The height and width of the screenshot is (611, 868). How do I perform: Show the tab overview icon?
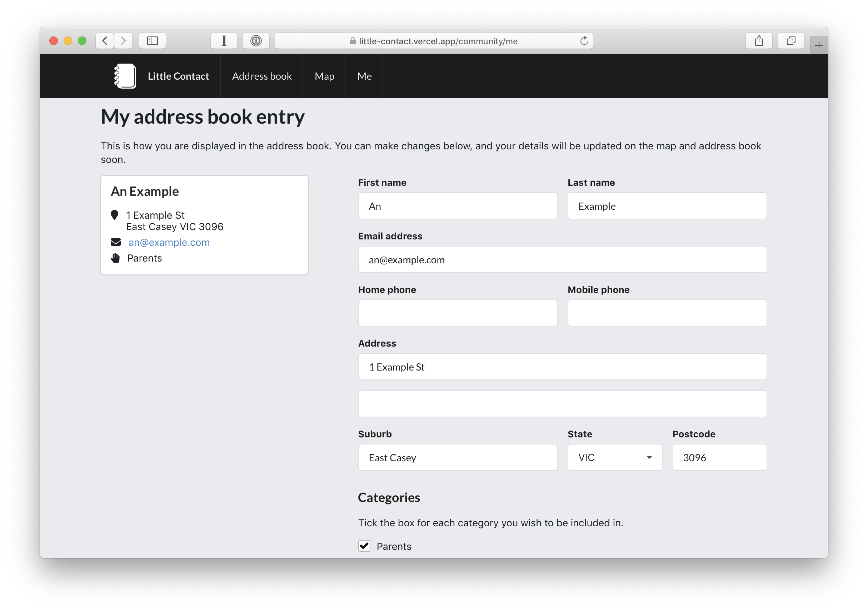tap(791, 41)
